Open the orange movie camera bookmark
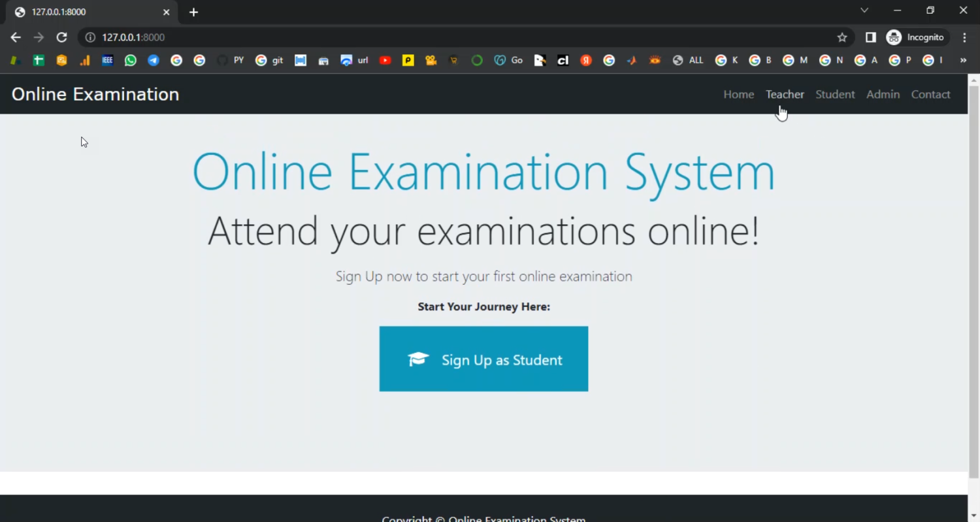The width and height of the screenshot is (980, 522). tap(431, 60)
